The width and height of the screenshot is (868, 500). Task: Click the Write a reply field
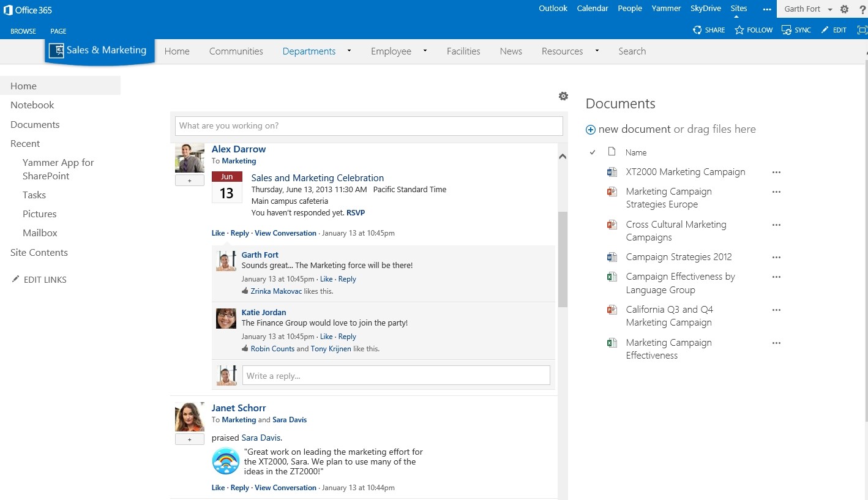(x=396, y=375)
